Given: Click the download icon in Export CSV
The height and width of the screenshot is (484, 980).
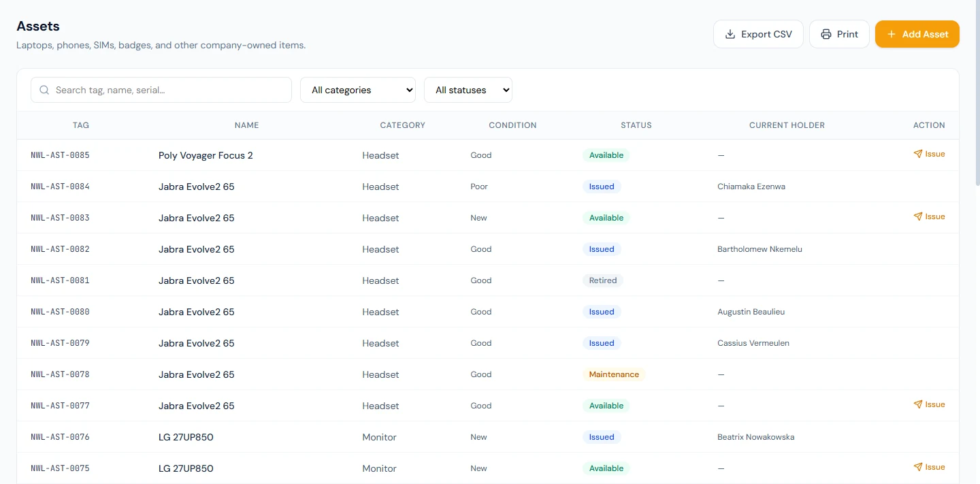Looking at the screenshot, I should click(730, 34).
